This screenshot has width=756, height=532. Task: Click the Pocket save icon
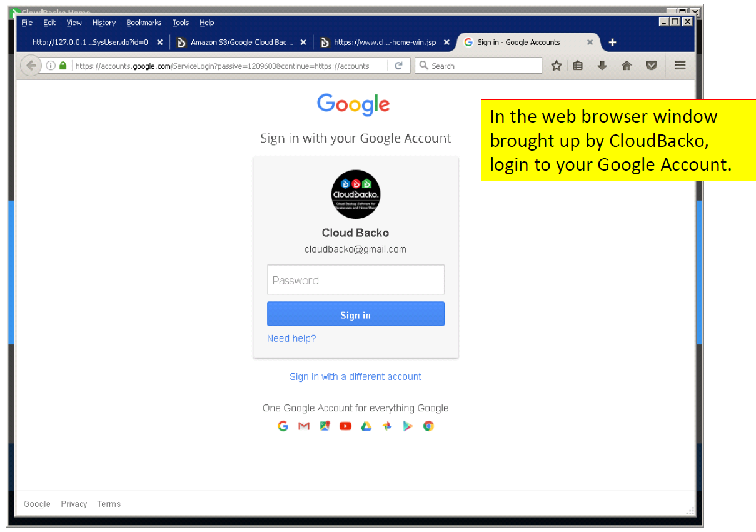[652, 66]
